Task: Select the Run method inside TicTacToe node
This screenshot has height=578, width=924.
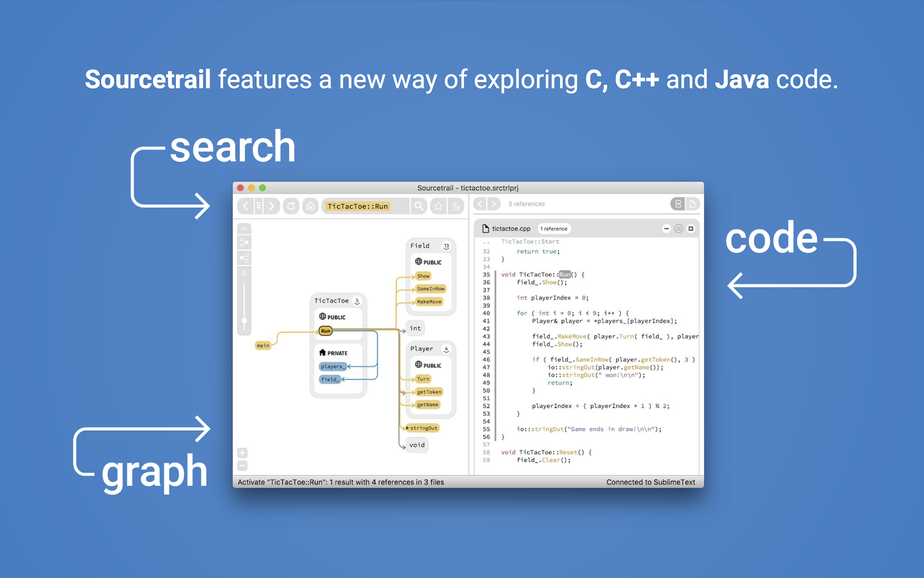Action: tap(325, 331)
